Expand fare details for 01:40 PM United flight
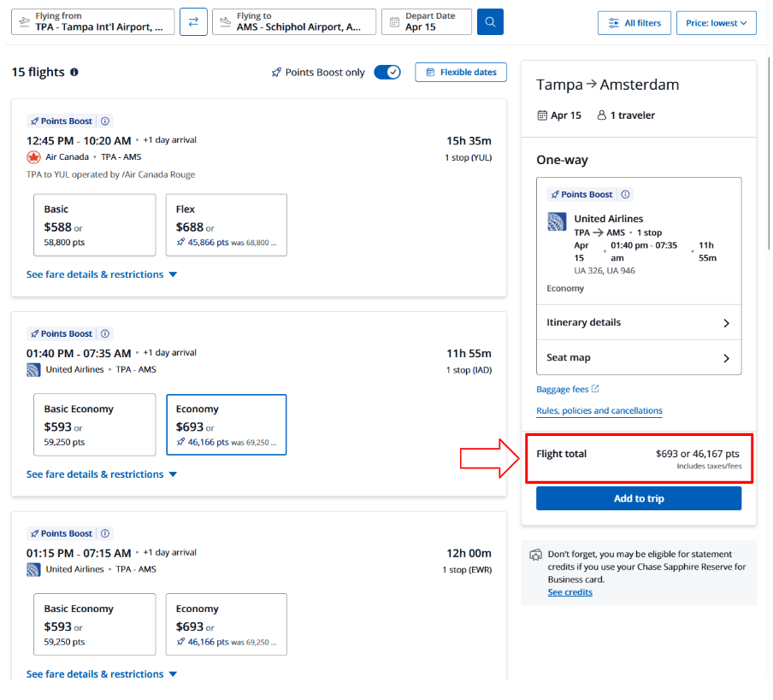Image resolution: width=773 pixels, height=700 pixels. pyautogui.click(x=102, y=474)
